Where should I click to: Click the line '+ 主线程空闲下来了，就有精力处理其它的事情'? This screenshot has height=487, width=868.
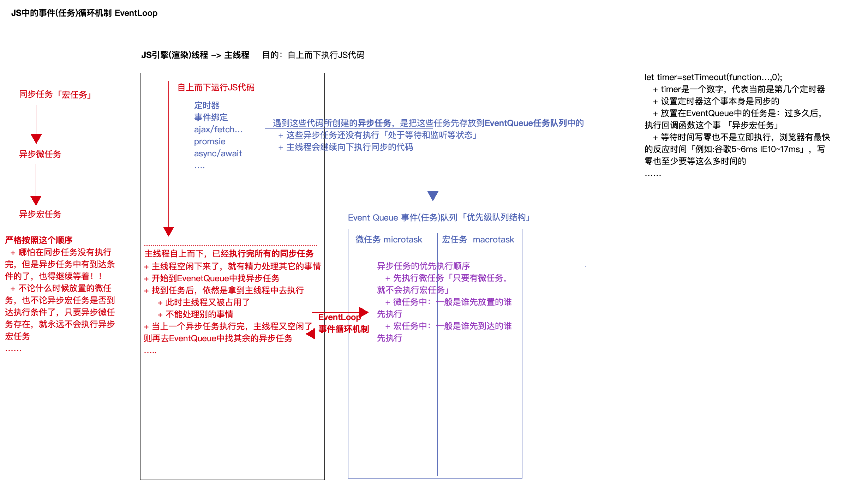point(232,266)
